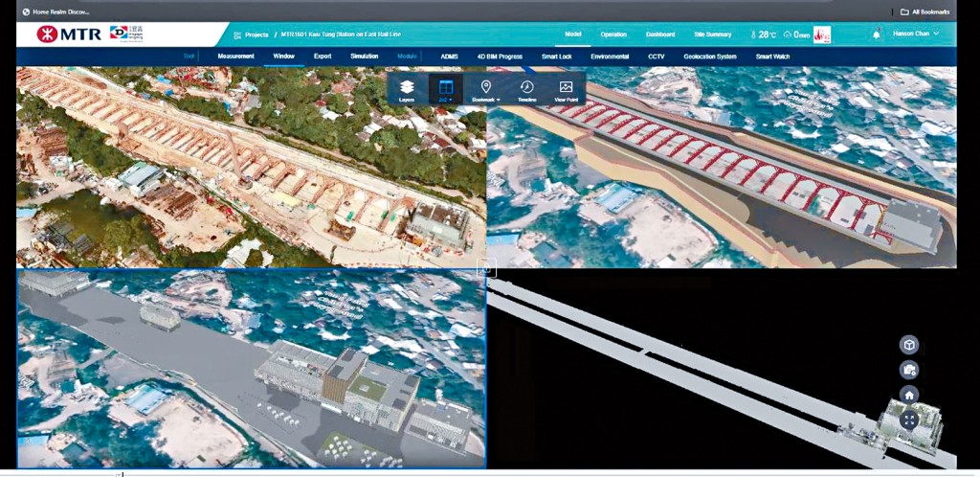980x477 pixels.
Task: Open notifications bell
Action: click(877, 34)
